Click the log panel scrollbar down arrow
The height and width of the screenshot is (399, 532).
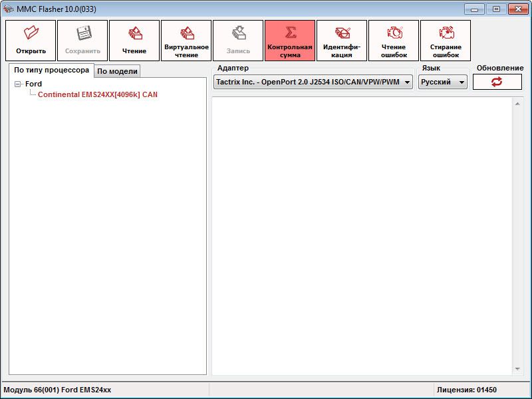(x=518, y=369)
